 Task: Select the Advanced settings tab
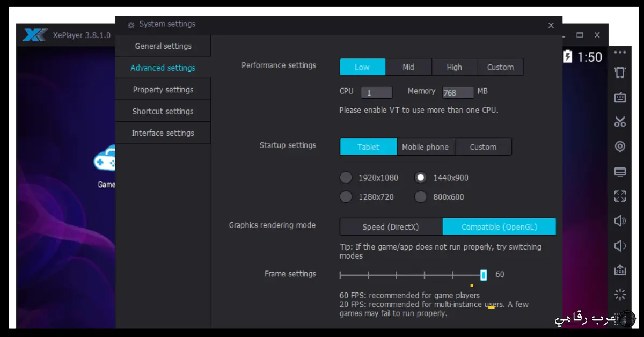click(163, 68)
